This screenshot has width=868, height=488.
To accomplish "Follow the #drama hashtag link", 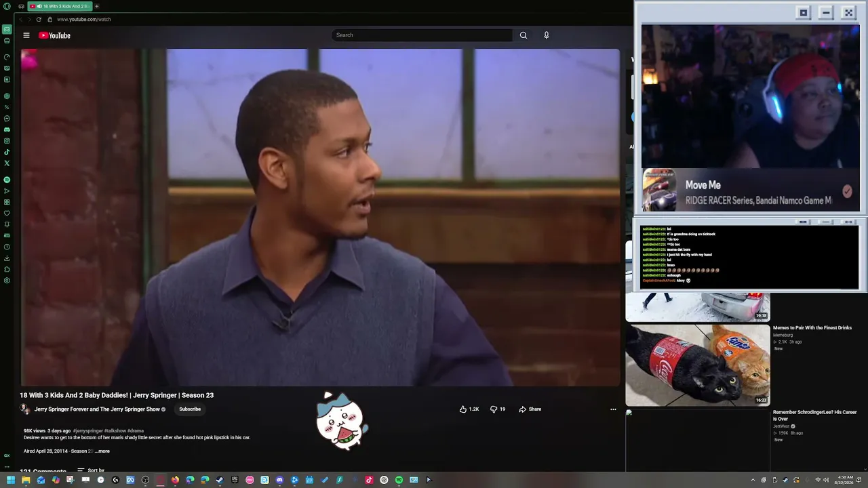I will pos(136,431).
